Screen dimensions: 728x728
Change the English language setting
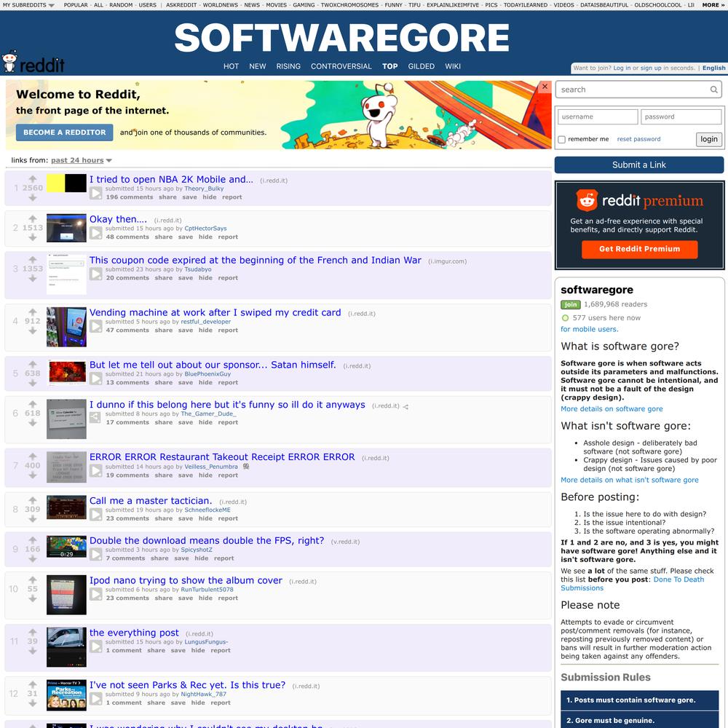(x=713, y=68)
